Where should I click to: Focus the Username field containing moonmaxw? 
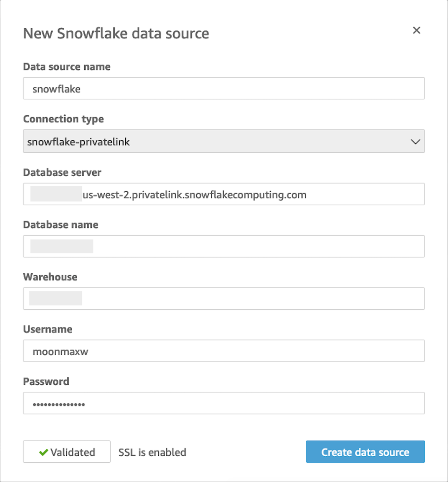tap(224, 351)
